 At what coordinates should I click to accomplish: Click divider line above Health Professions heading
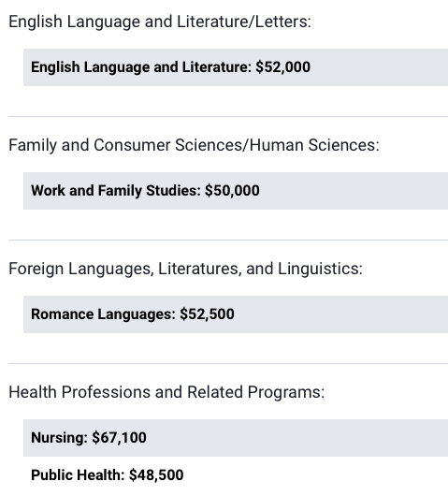click(x=228, y=363)
